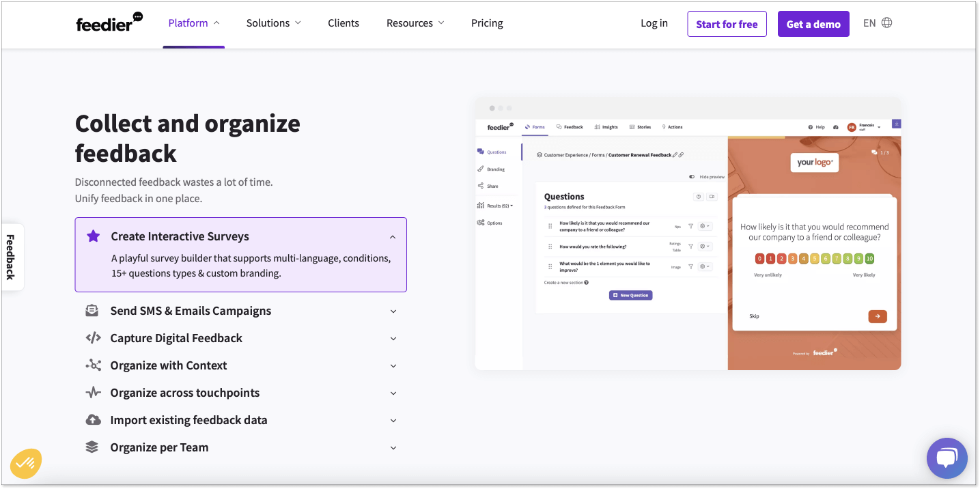Switch to the Insights tab in the preview
Image resolution: width=980 pixels, height=489 pixels.
[x=606, y=127]
